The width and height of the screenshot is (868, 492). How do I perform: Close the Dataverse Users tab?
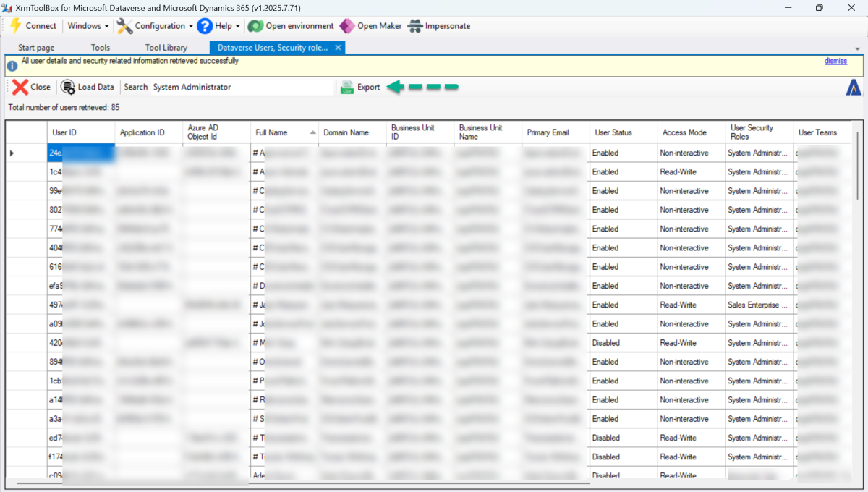(x=337, y=48)
